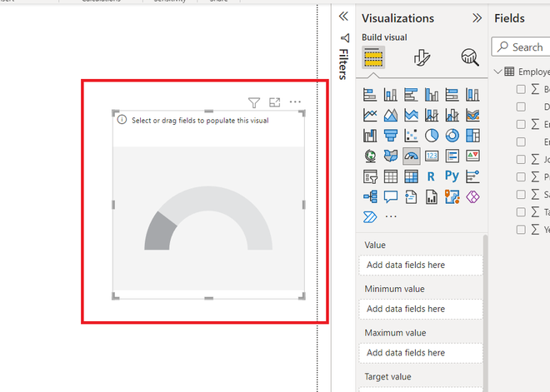Expand the Filters pane using the double chevron
550x392 pixels.
pos(342,17)
